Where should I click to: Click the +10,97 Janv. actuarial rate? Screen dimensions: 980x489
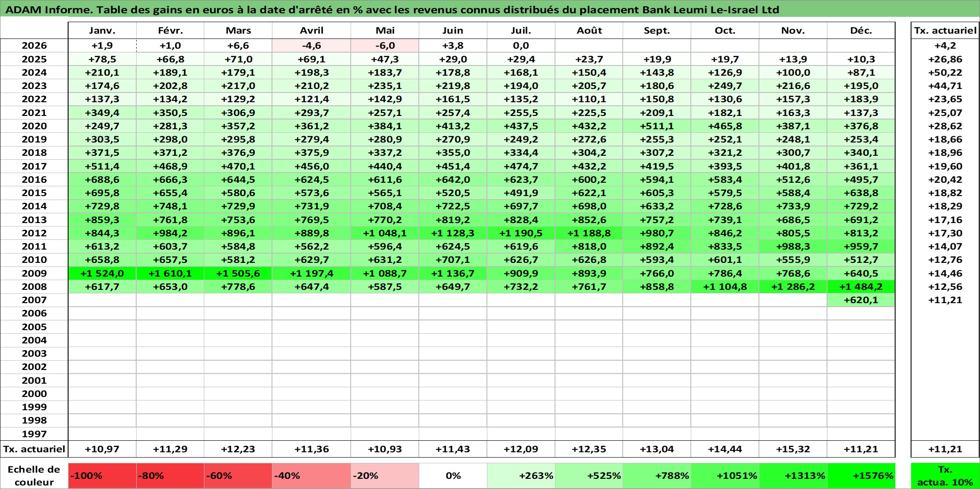102,449
